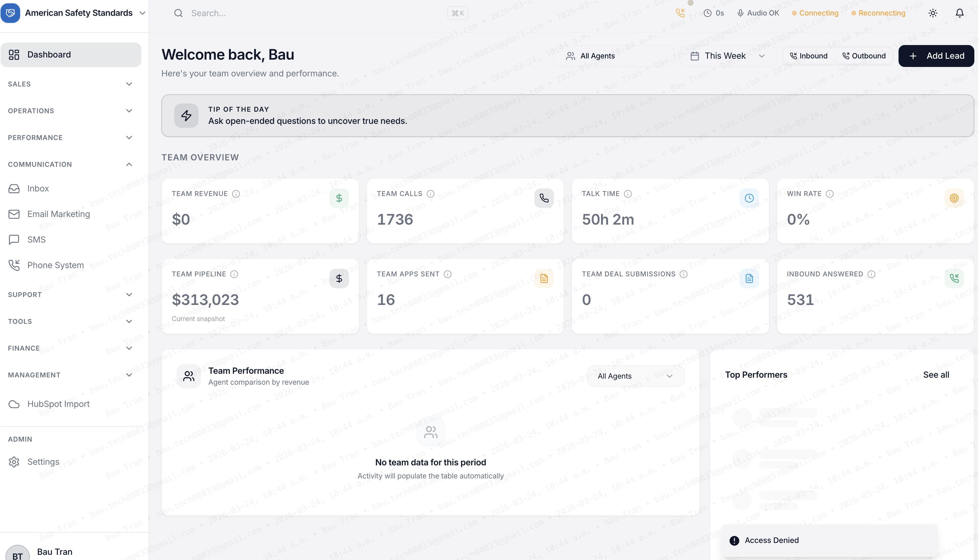Click the Team Revenue info icon
Image resolution: width=978 pixels, height=560 pixels.
pyautogui.click(x=236, y=194)
